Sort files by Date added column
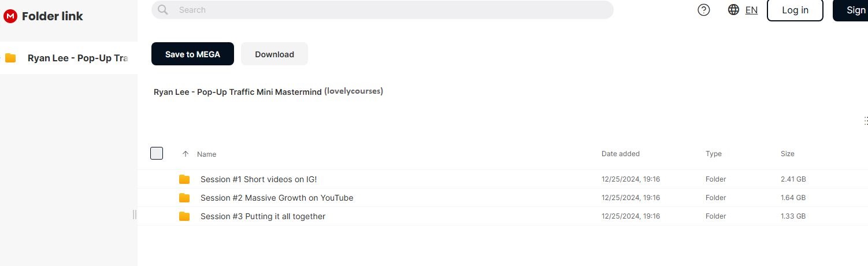This screenshot has height=266, width=868. (620, 154)
